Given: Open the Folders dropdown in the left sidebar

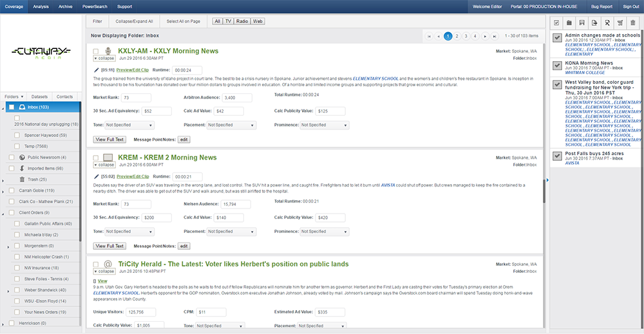Looking at the screenshot, I should 14,97.
